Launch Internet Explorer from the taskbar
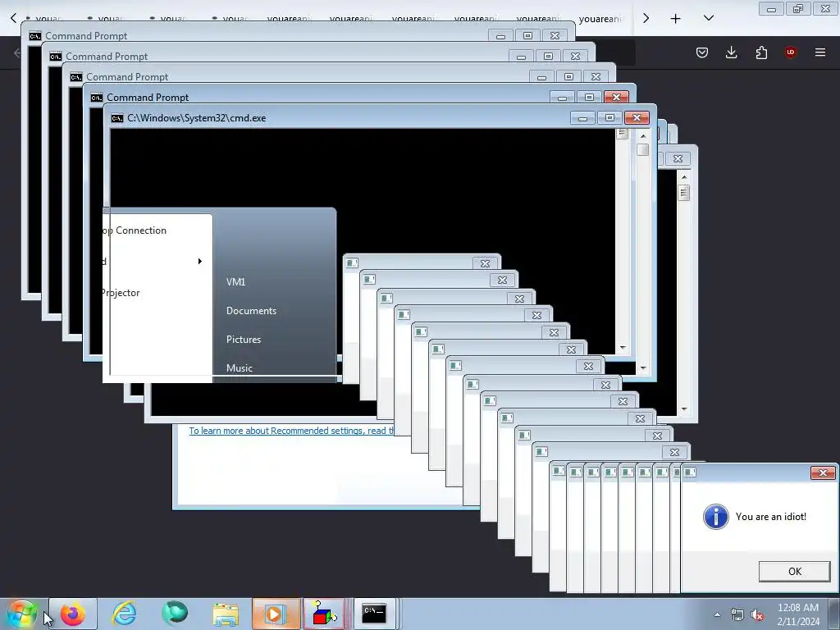840x630 pixels. (124, 614)
